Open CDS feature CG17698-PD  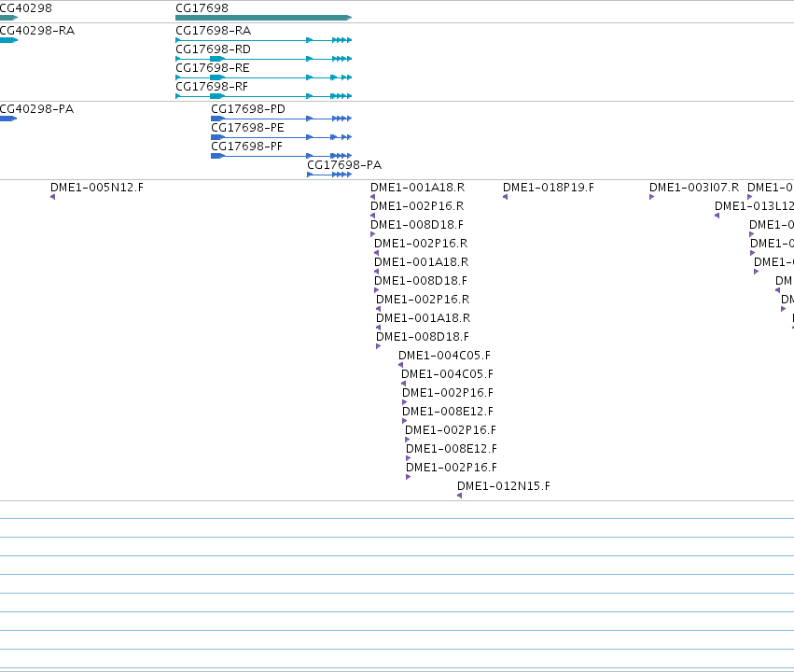248,109
